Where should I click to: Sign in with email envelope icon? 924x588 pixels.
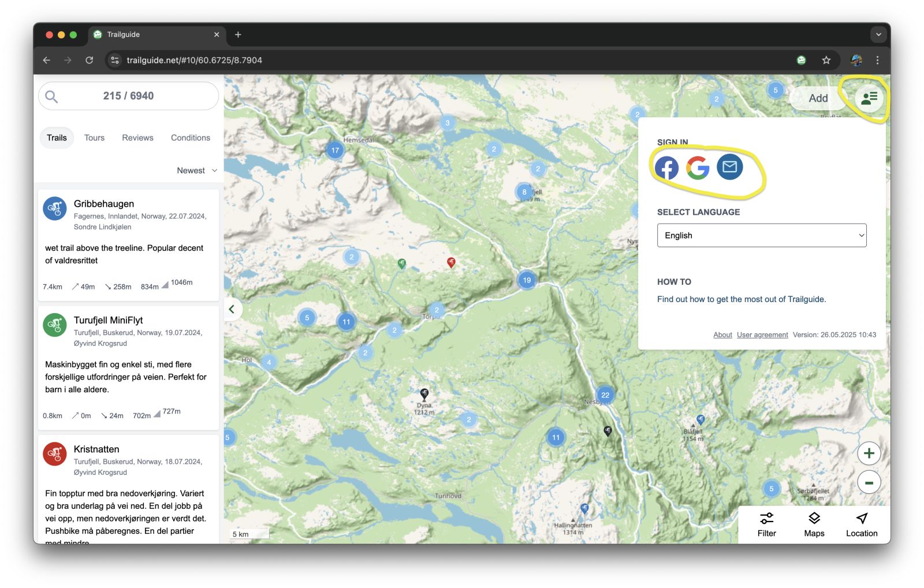tap(729, 167)
